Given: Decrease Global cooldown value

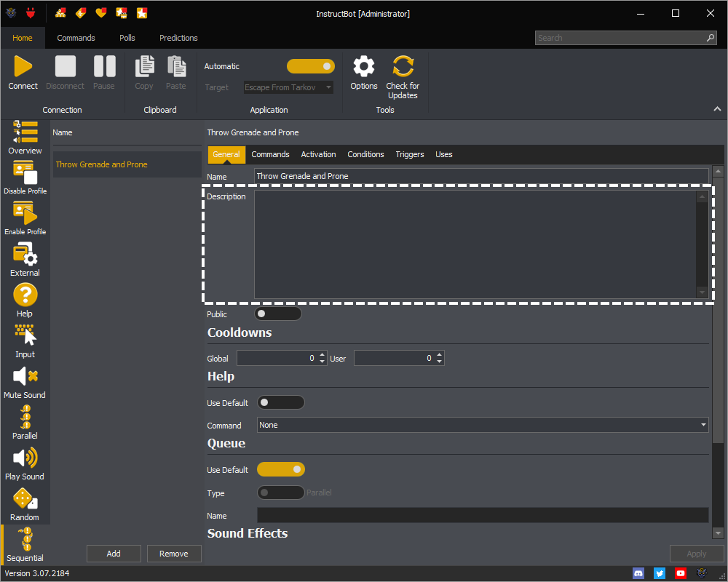Looking at the screenshot, I should pos(323,362).
